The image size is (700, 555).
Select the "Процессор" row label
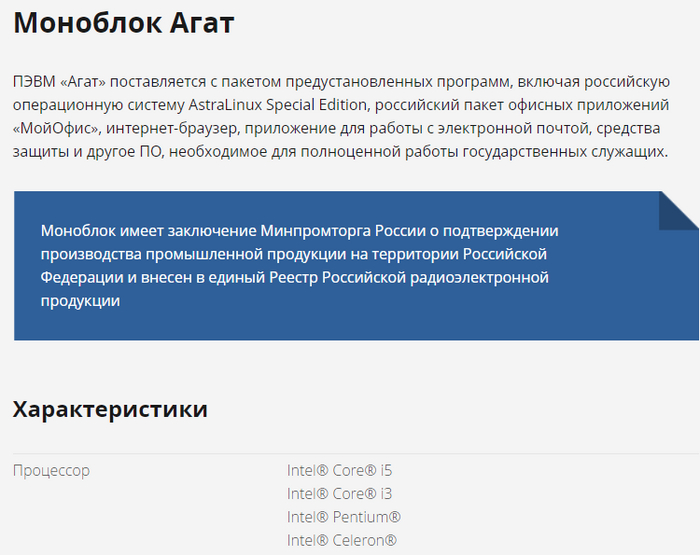coord(51,471)
